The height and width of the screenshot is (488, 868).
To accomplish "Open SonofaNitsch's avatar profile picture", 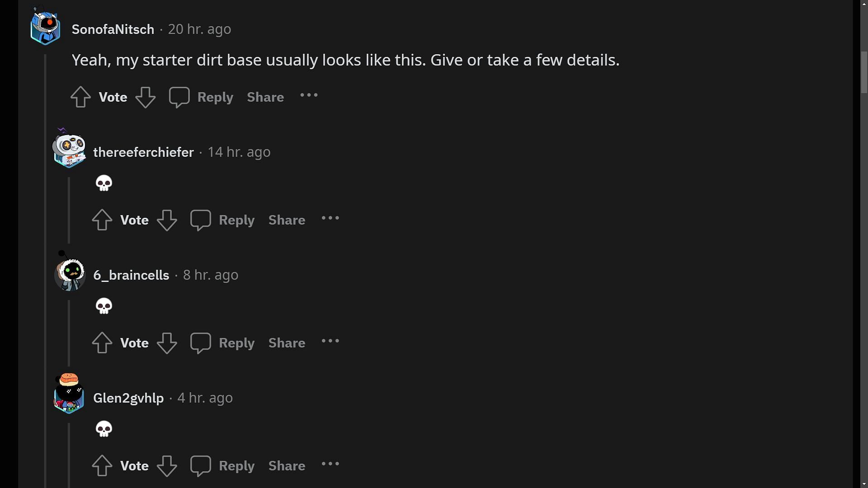I will pyautogui.click(x=46, y=28).
